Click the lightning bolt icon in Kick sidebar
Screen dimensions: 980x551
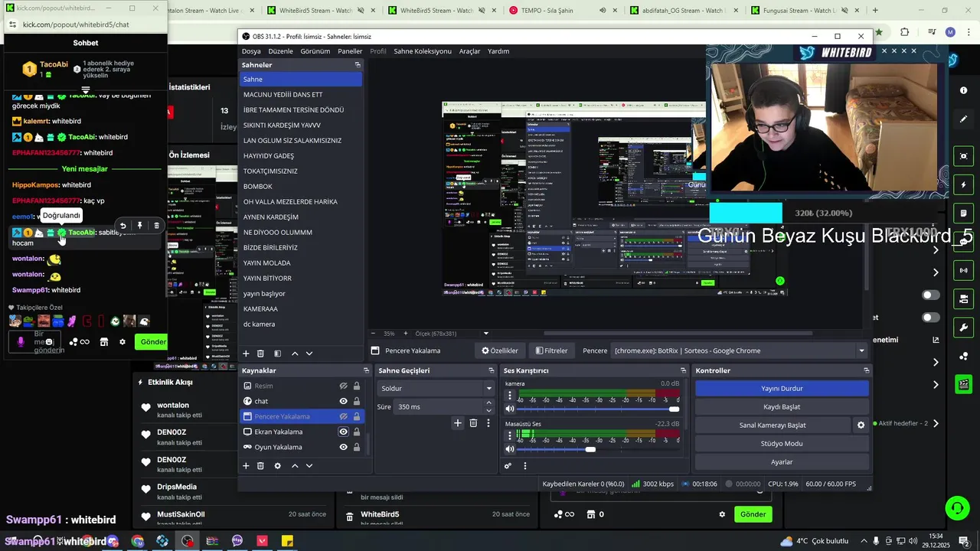coord(963,185)
